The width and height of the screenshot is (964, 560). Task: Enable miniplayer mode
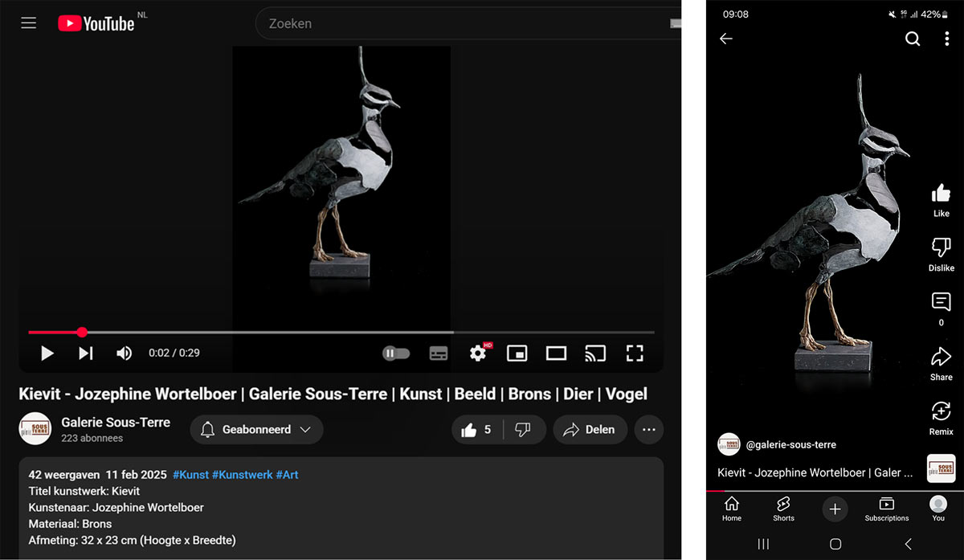click(x=517, y=353)
